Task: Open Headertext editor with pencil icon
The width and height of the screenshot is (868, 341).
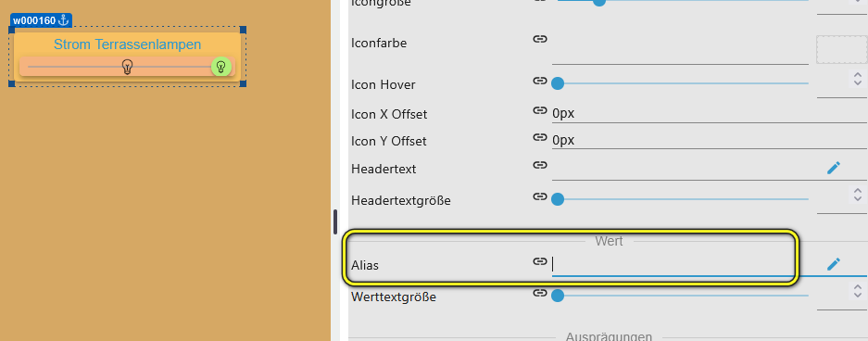Action: pos(834,168)
